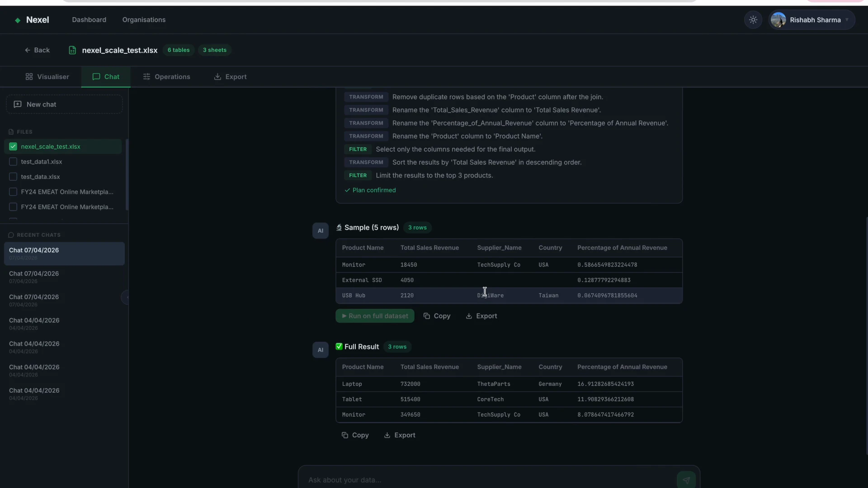Click the New chat icon
This screenshot has height=488, width=868.
coord(17,104)
